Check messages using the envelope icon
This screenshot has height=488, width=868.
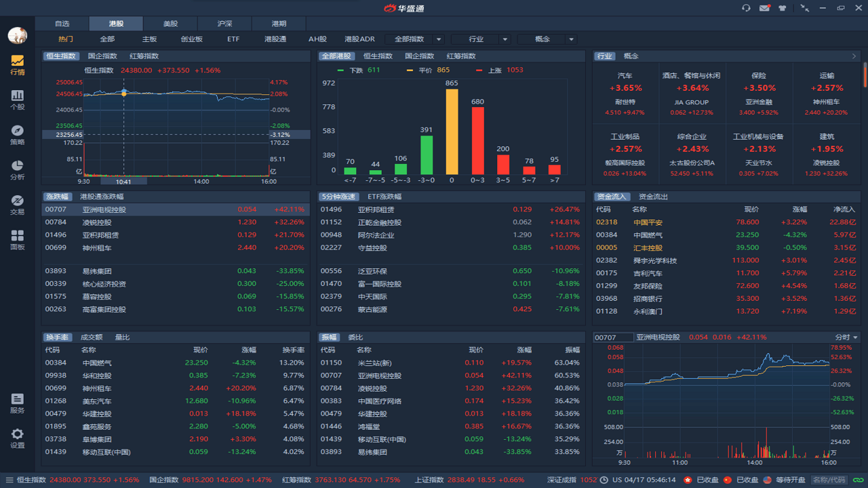coord(765,7)
